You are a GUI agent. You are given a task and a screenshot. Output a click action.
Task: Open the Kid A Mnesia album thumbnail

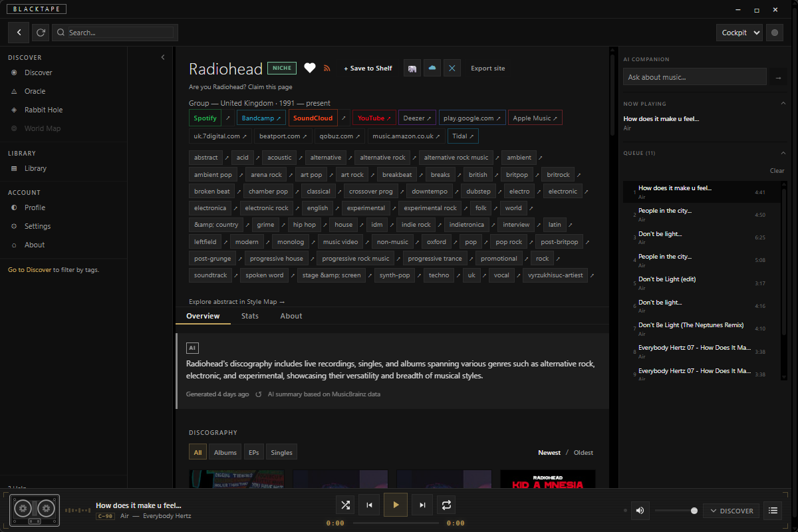tap(547, 479)
